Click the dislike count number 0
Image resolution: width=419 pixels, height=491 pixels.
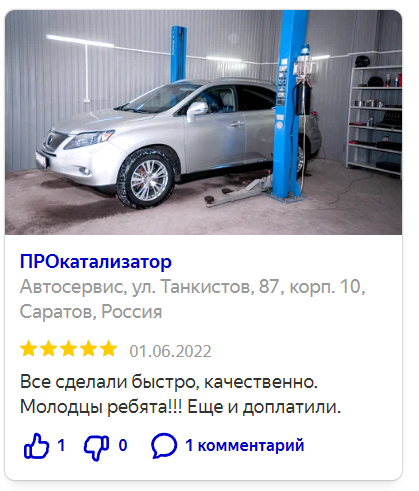click(x=123, y=445)
